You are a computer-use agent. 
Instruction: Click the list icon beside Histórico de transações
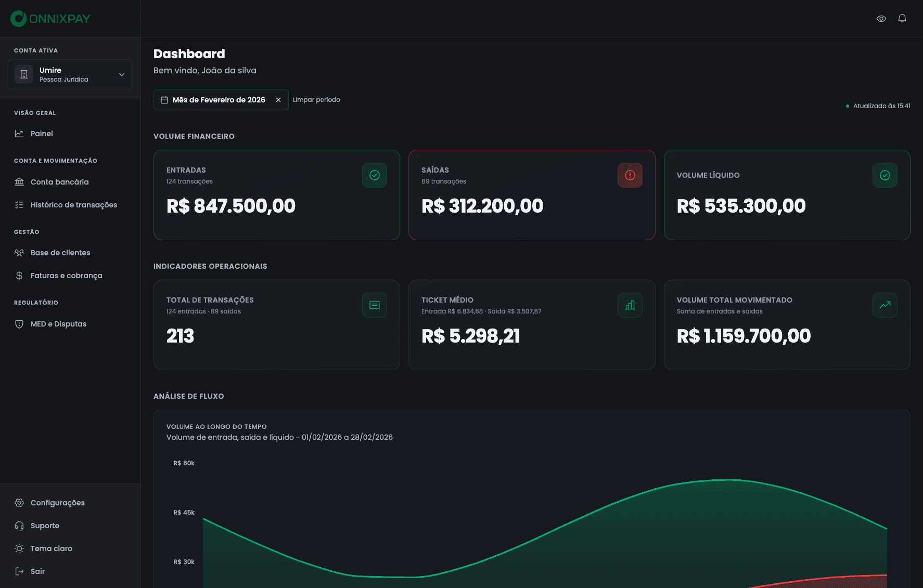coord(19,205)
